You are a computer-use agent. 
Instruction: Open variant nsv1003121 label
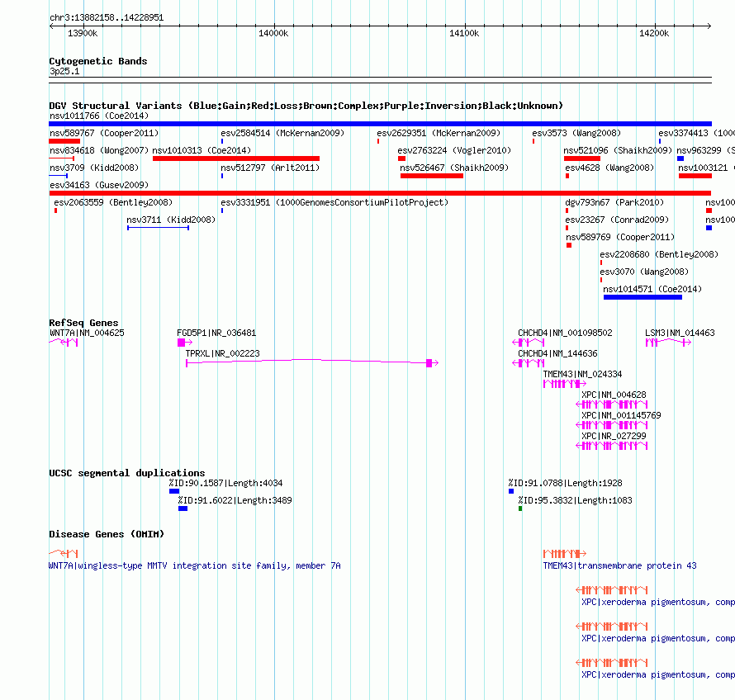[706, 168]
